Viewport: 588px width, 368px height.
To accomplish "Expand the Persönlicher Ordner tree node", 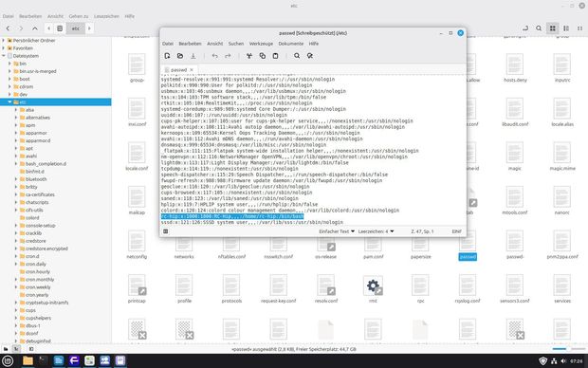I will coord(4,40).
